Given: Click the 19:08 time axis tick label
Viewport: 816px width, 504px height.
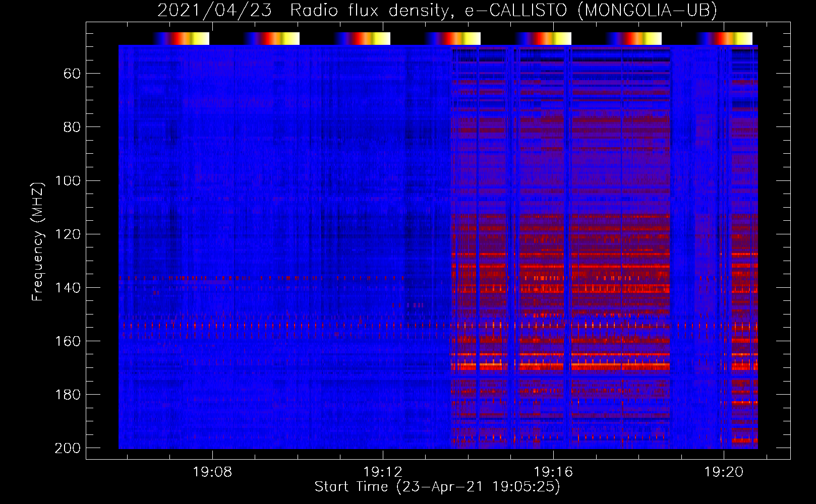Looking at the screenshot, I should [212, 472].
